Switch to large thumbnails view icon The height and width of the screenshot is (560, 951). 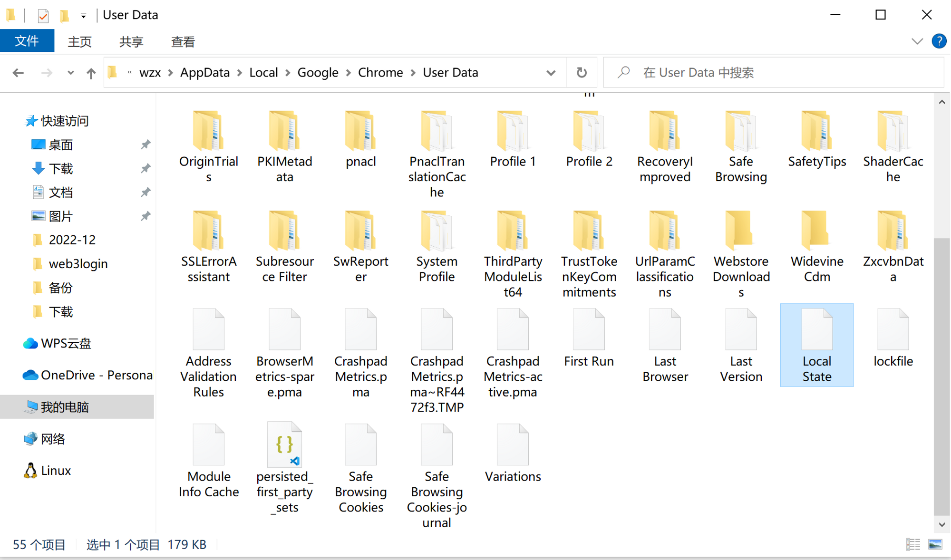(935, 544)
